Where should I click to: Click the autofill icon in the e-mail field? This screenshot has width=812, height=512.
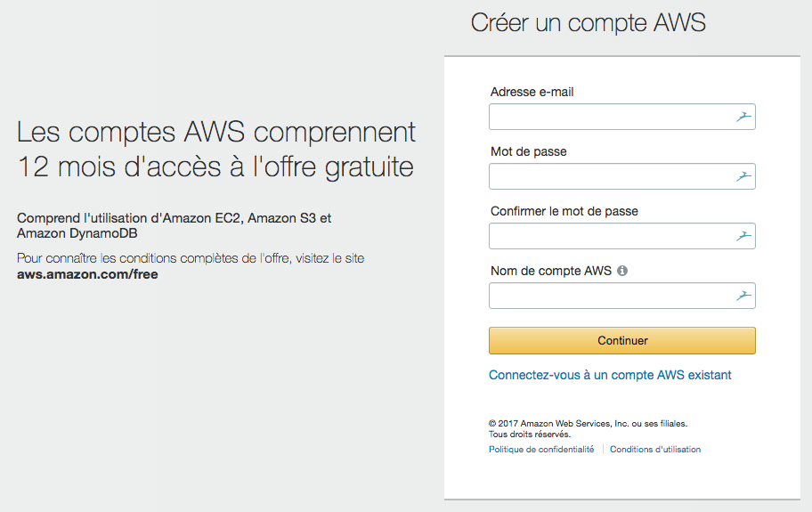[x=743, y=117]
